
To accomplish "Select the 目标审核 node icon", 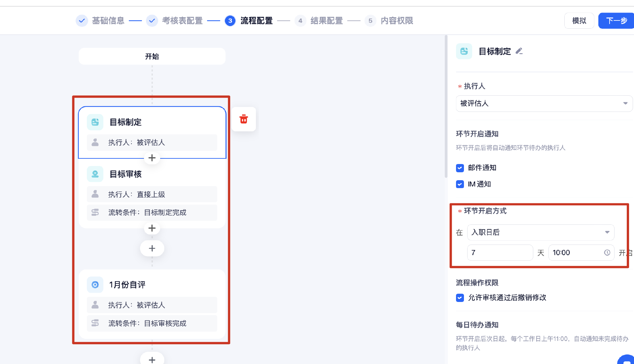I will [95, 174].
